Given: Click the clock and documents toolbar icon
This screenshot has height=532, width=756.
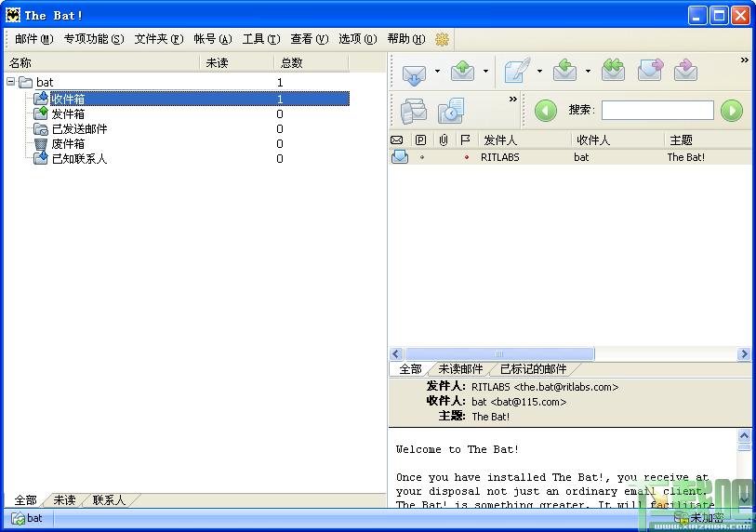Looking at the screenshot, I should click(451, 111).
